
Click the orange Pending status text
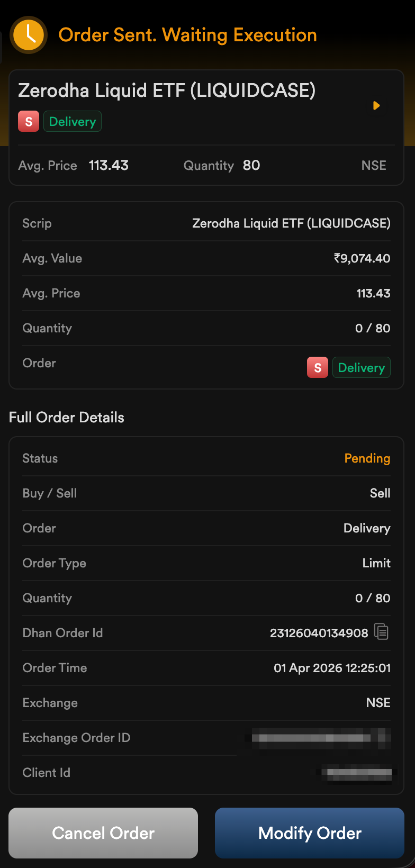[x=367, y=458]
